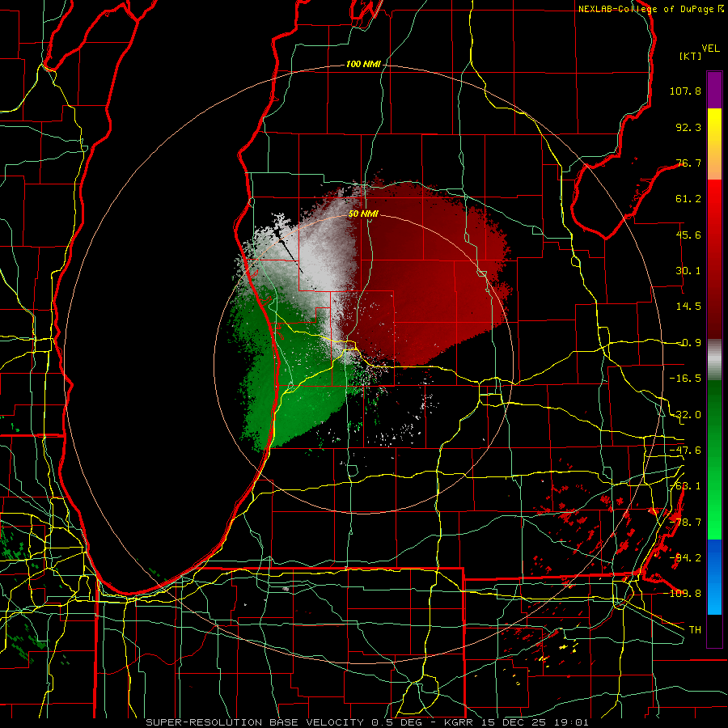Click the -94.2 velocity scale value
The height and width of the screenshot is (728, 728).
click(x=685, y=558)
